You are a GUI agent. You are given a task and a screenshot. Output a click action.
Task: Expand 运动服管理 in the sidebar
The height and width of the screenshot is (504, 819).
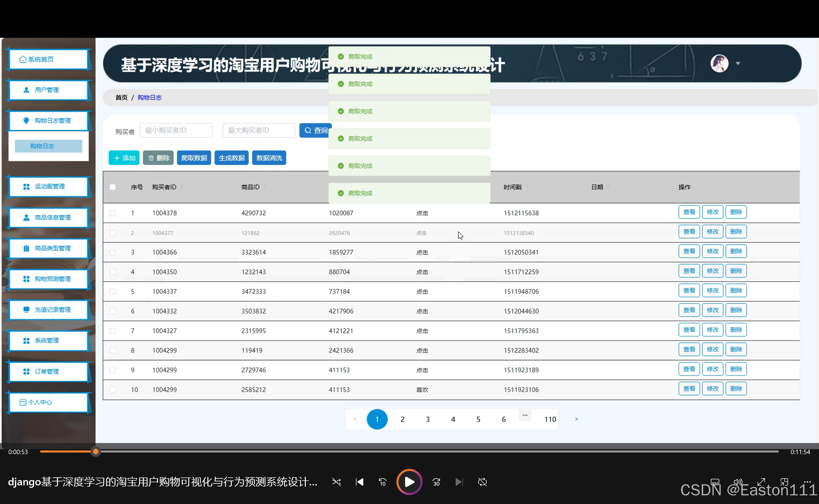[x=49, y=186]
